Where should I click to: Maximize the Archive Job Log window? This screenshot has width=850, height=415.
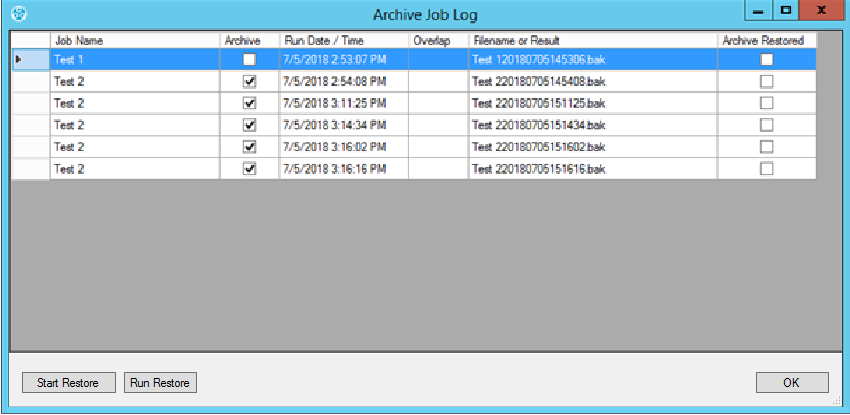coord(785,10)
